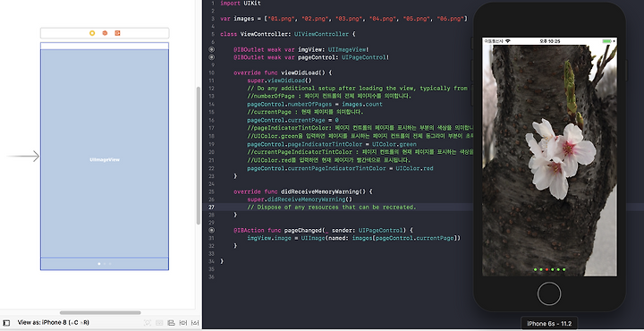The width and height of the screenshot is (644, 331).
Task: Tap the red current-page dot in simulator
Action: tap(547, 269)
